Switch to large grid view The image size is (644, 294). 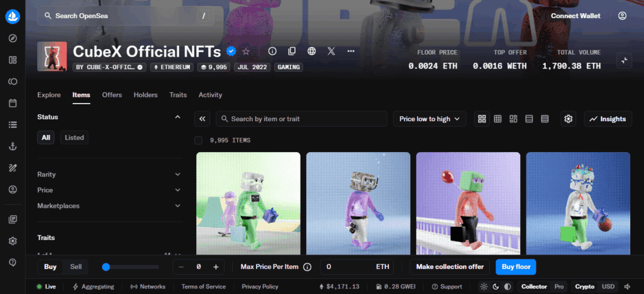pos(482,119)
